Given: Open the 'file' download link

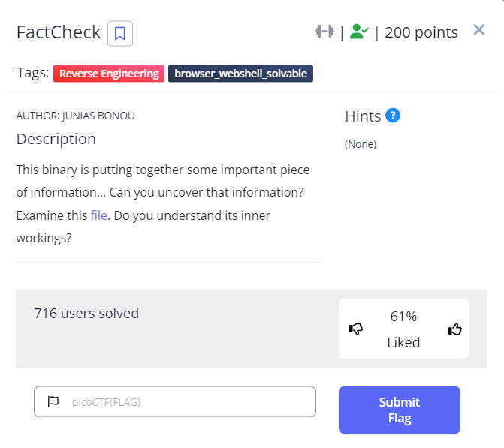Looking at the screenshot, I should coord(98,215).
